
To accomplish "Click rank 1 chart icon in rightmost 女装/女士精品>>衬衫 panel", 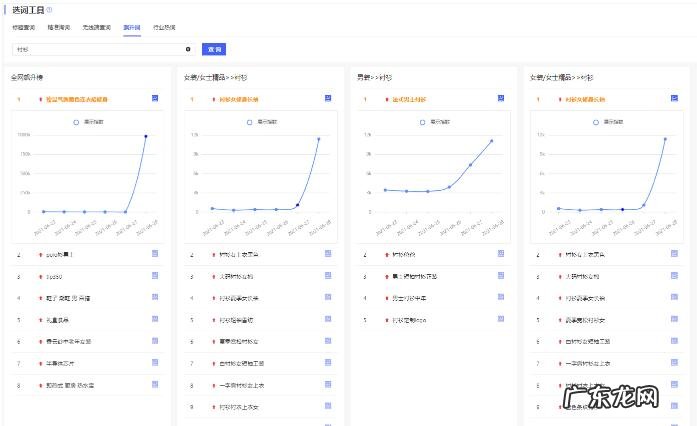I will click(x=674, y=98).
